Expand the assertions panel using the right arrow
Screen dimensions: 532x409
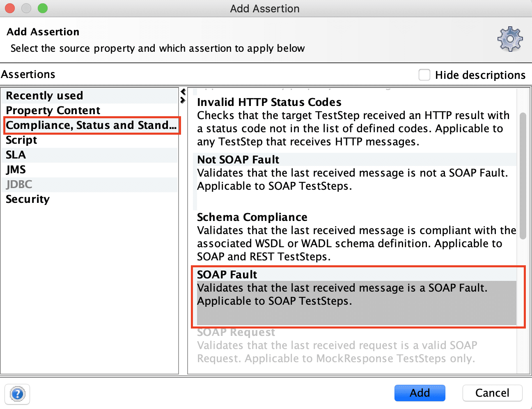(x=183, y=99)
